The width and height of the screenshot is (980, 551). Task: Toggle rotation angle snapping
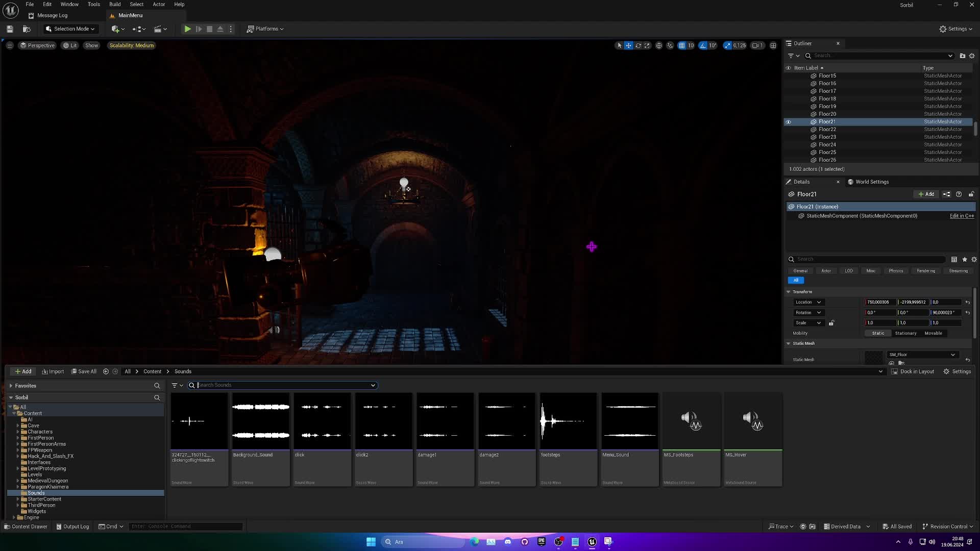(x=703, y=45)
